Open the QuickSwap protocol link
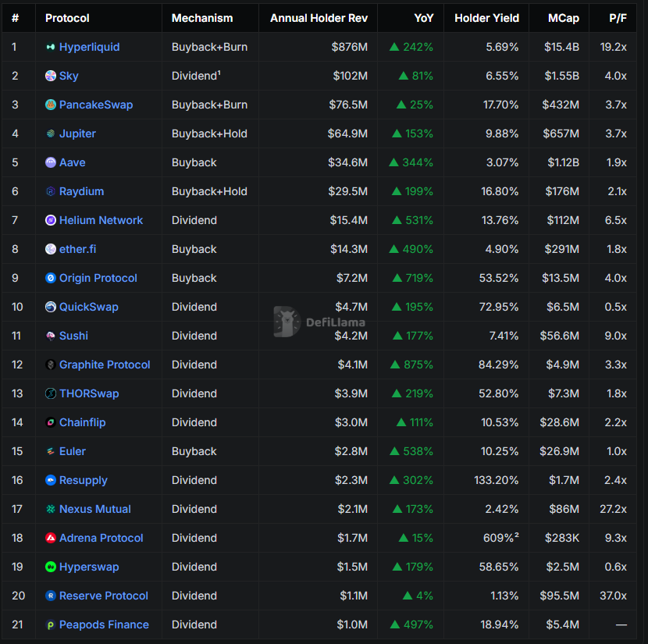Screen dimensions: 648x644 tap(89, 307)
